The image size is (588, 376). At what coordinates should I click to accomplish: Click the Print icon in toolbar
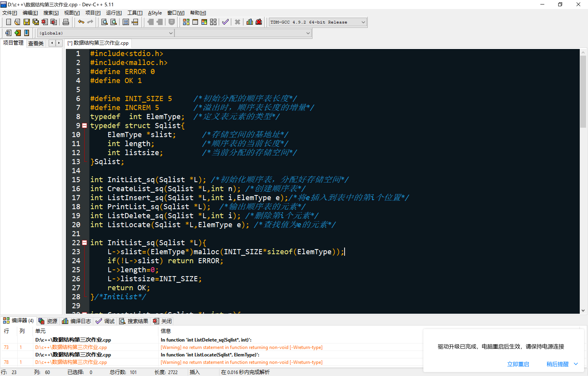pyautogui.click(x=66, y=22)
